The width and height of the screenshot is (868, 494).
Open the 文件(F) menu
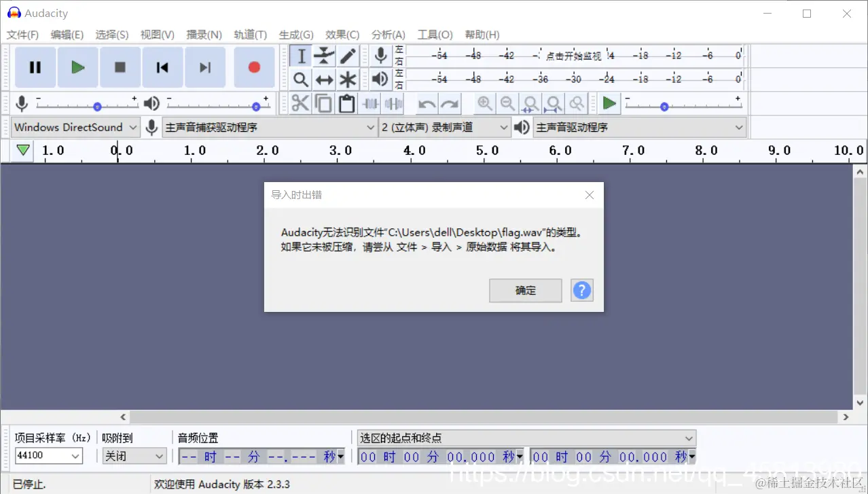point(22,35)
